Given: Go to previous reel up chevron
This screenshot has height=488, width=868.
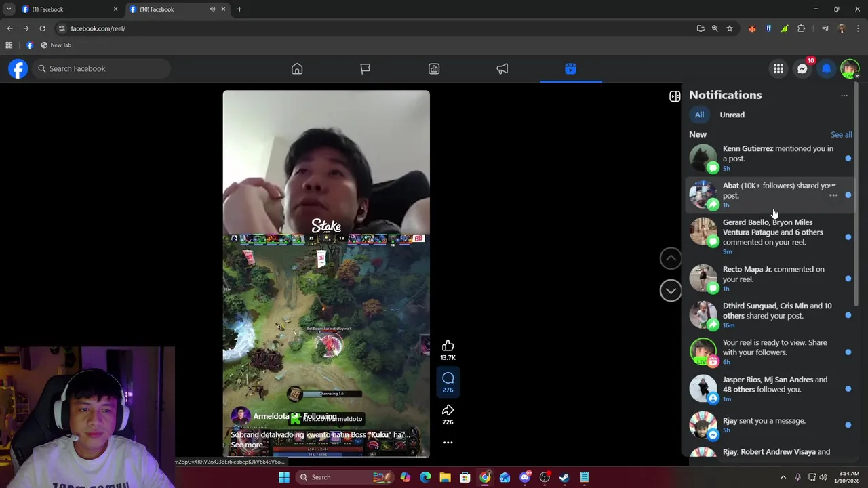Looking at the screenshot, I should [x=671, y=258].
